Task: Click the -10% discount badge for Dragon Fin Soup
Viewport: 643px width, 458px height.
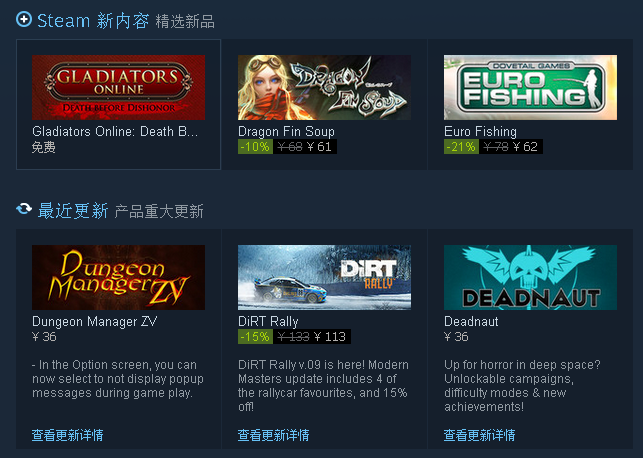Action: point(255,146)
